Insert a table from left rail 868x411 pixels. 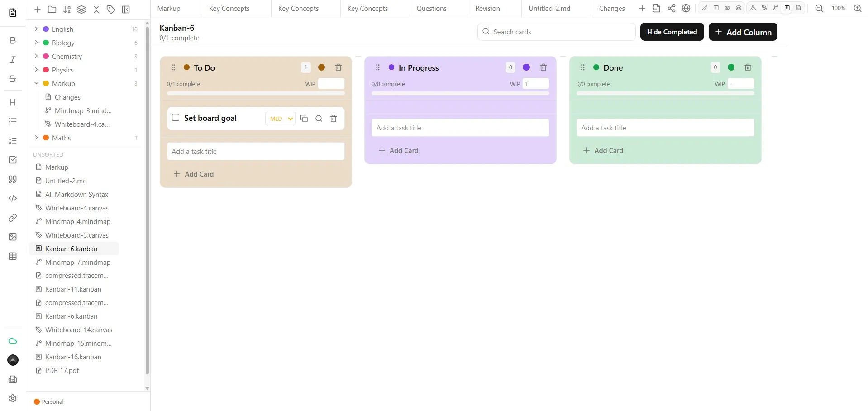[13, 256]
